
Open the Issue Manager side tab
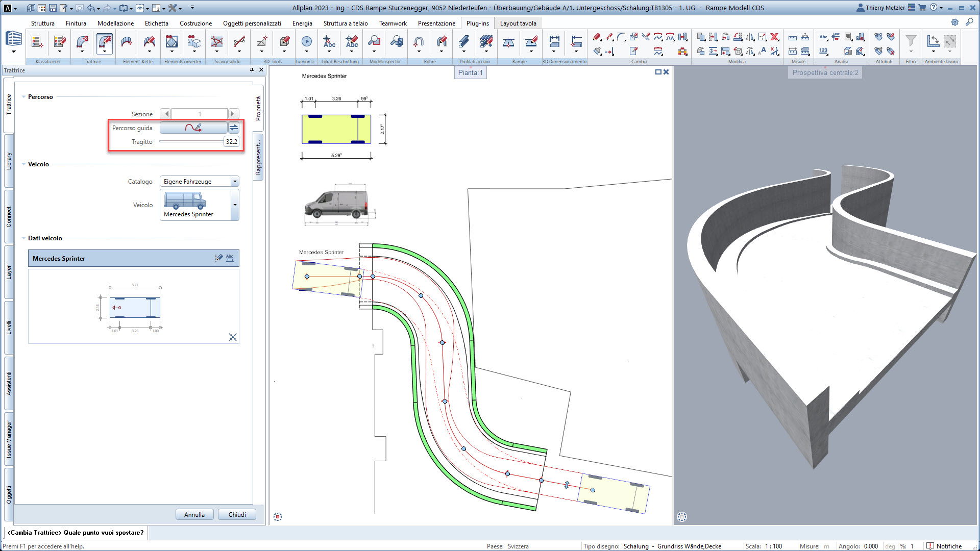pyautogui.click(x=9, y=439)
